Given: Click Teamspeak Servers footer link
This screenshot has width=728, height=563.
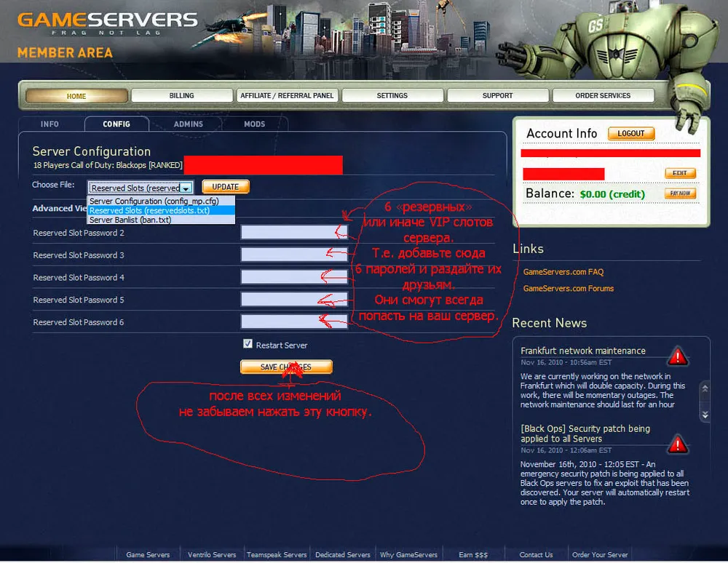Looking at the screenshot, I should [277, 555].
